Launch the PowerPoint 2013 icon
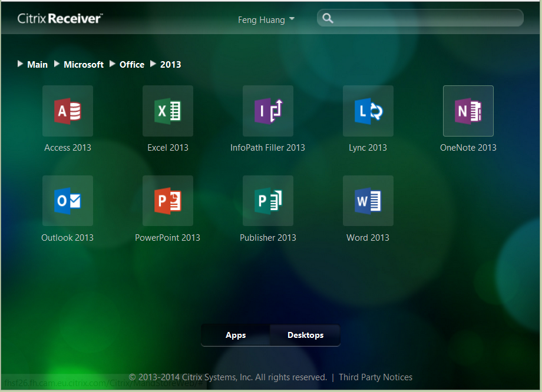 [168, 201]
